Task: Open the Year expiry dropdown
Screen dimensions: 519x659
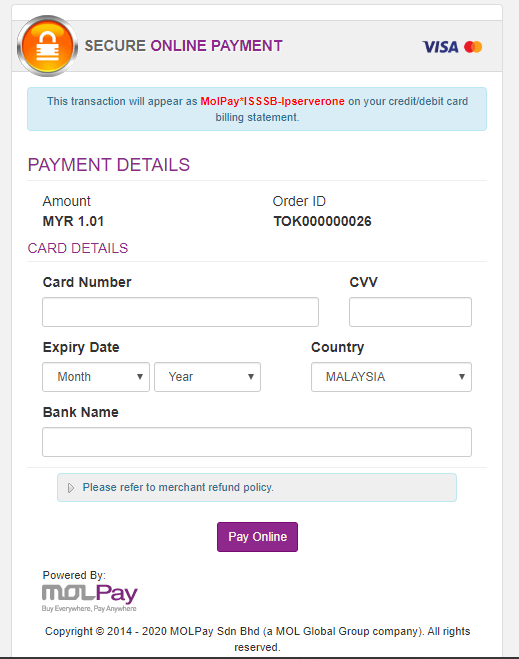Action: point(208,377)
